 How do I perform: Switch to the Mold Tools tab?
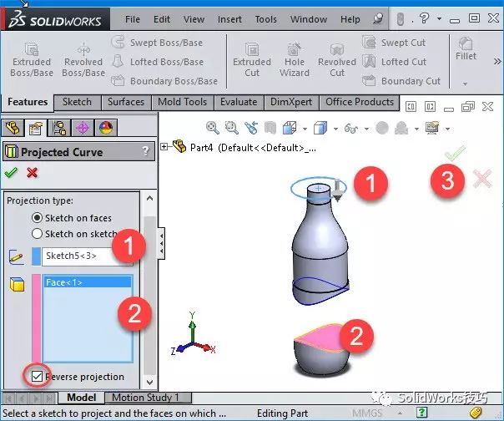[x=182, y=102]
